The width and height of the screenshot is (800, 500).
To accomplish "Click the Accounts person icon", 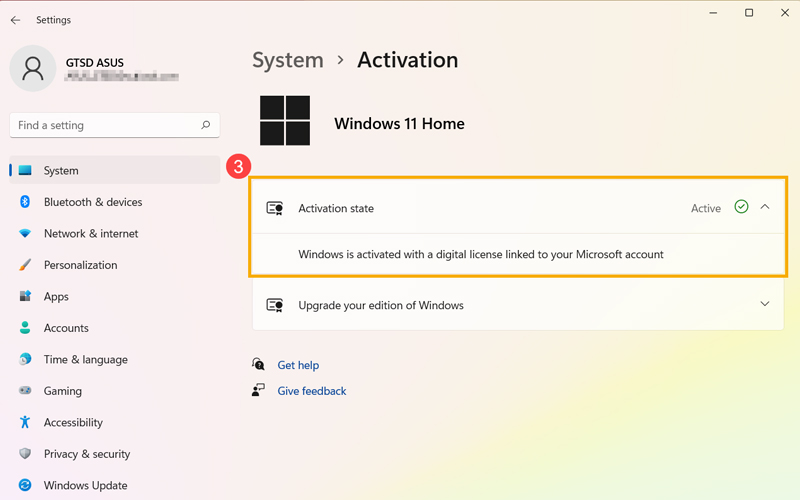I will 25,328.
